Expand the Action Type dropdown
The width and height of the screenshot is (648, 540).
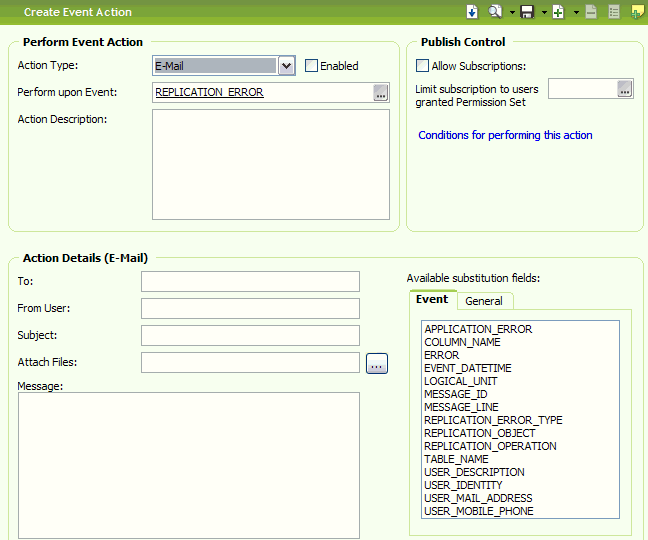point(286,66)
